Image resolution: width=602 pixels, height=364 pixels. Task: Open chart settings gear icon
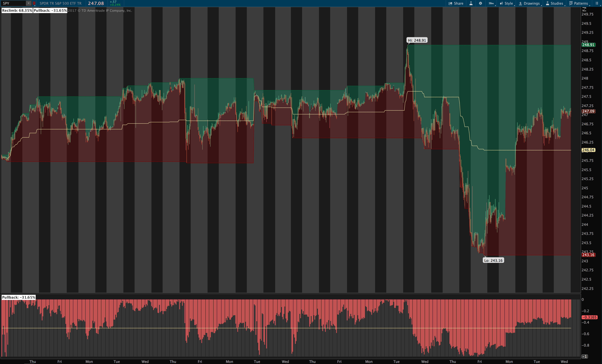click(x=480, y=3)
